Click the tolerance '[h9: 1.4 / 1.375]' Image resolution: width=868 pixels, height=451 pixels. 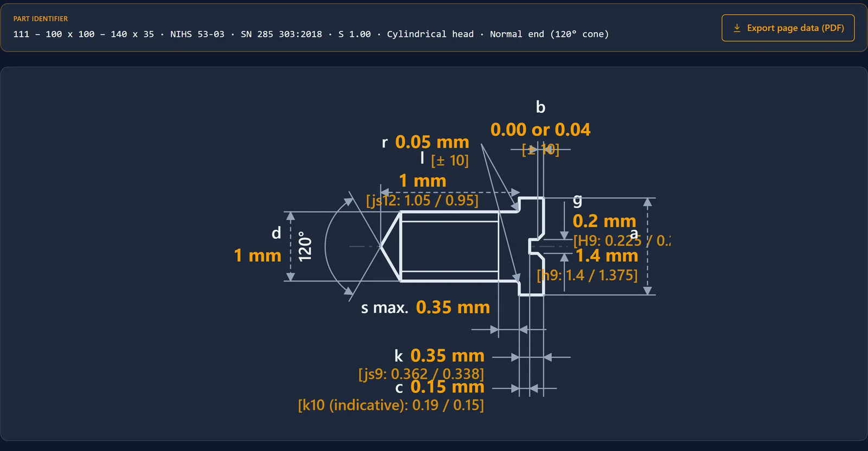[587, 275]
